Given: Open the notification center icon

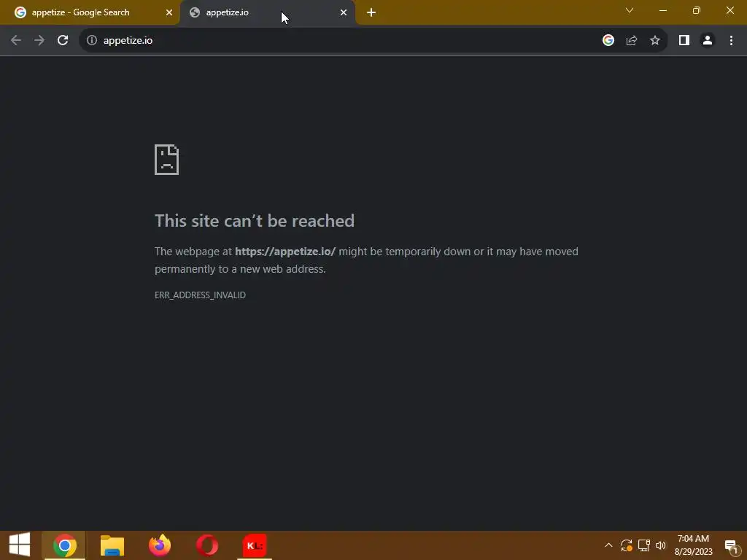Looking at the screenshot, I should coord(731,546).
